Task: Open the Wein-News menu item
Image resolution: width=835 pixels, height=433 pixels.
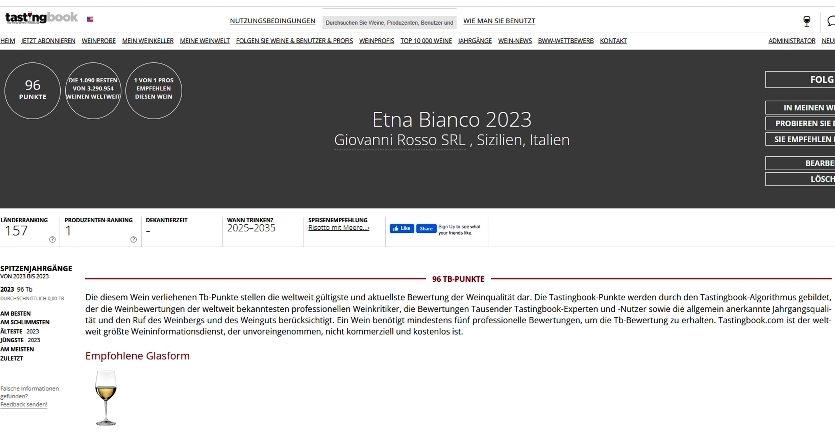Action: tap(515, 41)
